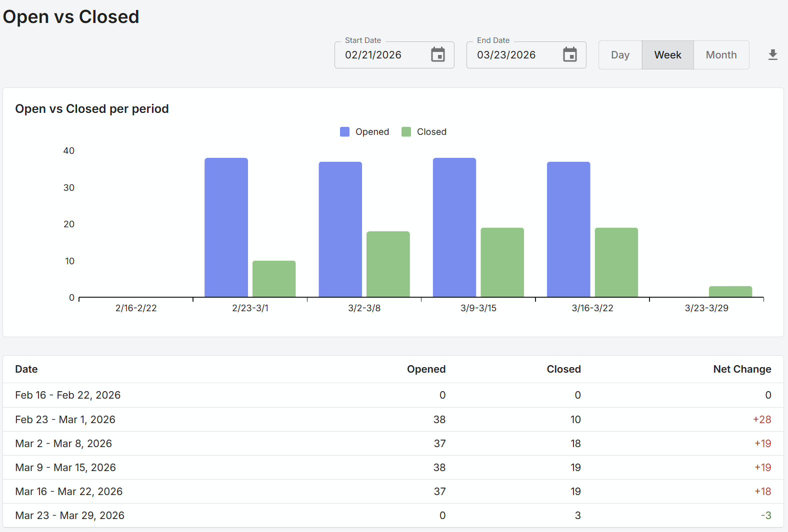Open the End Date calendar picker icon
Viewport: 788px width, 532px height.
pyautogui.click(x=569, y=54)
